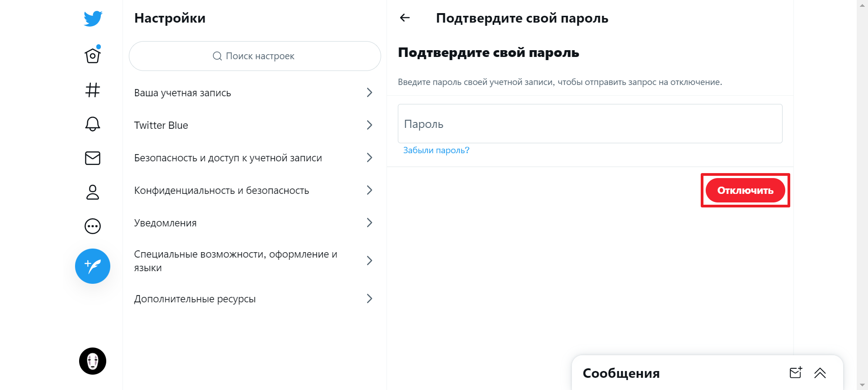The height and width of the screenshot is (390, 868).
Task: Open the Home feed icon
Action: coord(92,55)
